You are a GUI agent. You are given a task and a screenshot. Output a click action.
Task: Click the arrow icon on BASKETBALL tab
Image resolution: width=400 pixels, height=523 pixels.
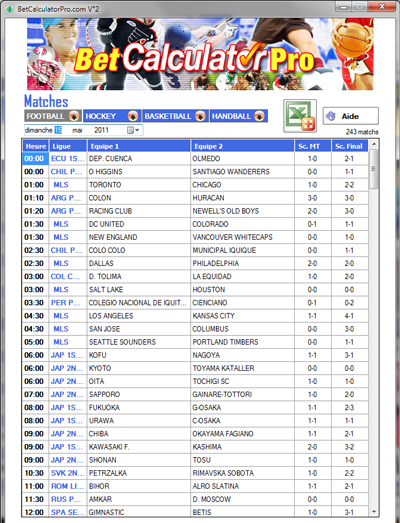point(201,116)
